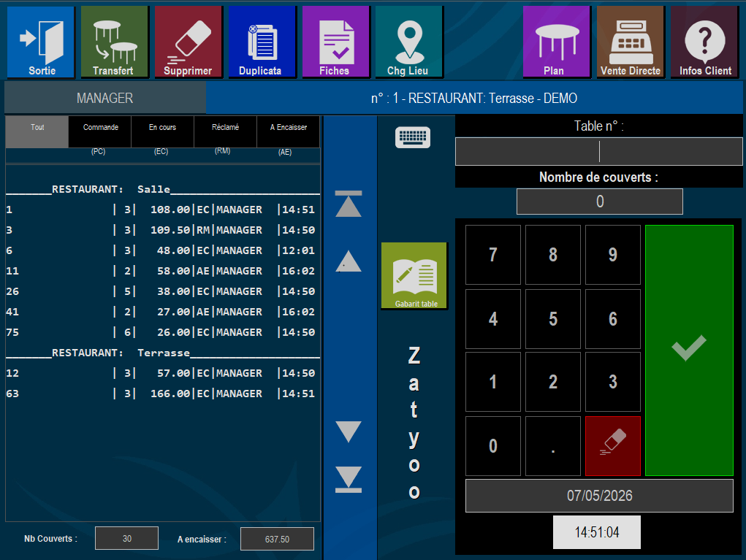
Task: Open the Fiches button
Action: tap(336, 42)
